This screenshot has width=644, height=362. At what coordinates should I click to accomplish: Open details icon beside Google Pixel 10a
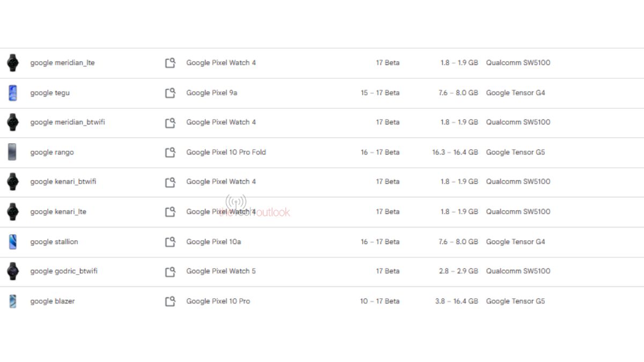(x=170, y=242)
